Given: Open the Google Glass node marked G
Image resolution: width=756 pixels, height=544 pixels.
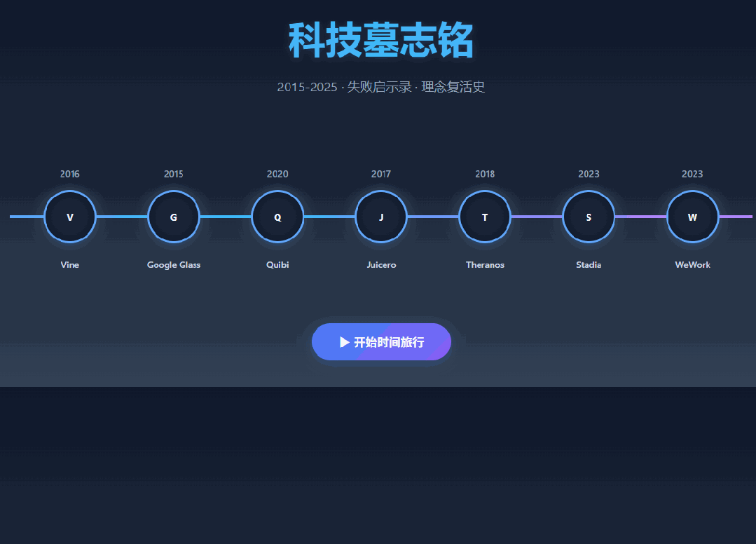Looking at the screenshot, I should (x=174, y=217).
